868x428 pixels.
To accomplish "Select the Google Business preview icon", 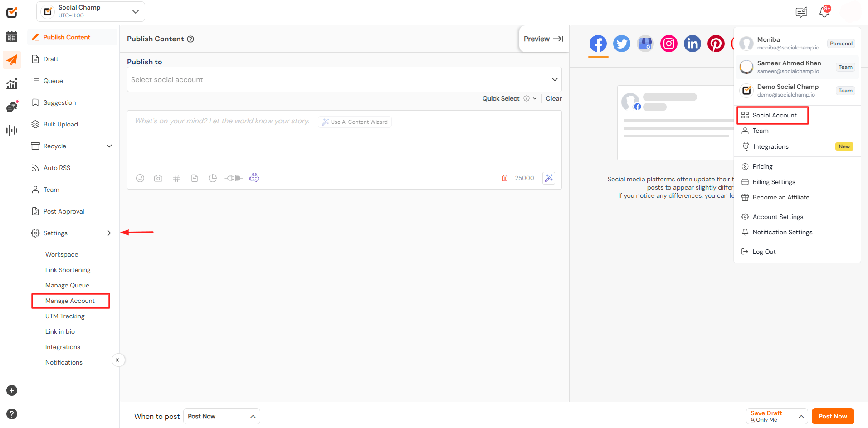I will (645, 44).
